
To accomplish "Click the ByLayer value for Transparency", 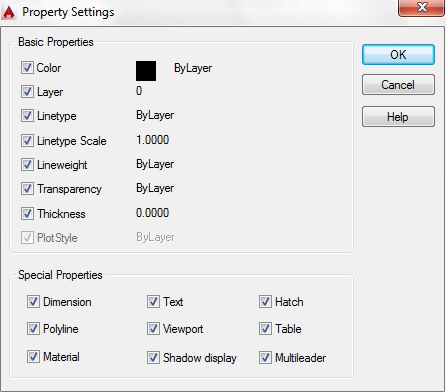I will point(155,188).
